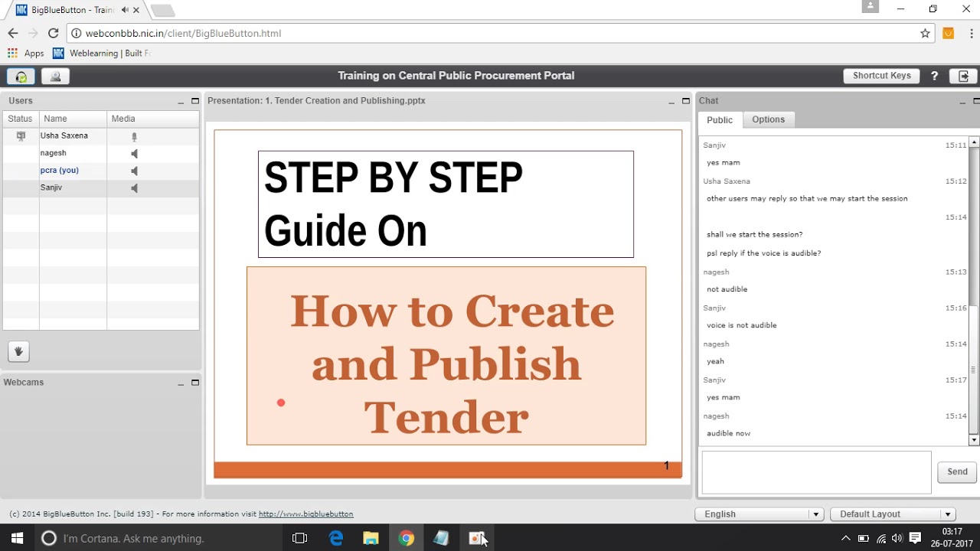Reload the browser page
Image resolution: width=980 pixels, height=551 pixels.
tap(54, 34)
